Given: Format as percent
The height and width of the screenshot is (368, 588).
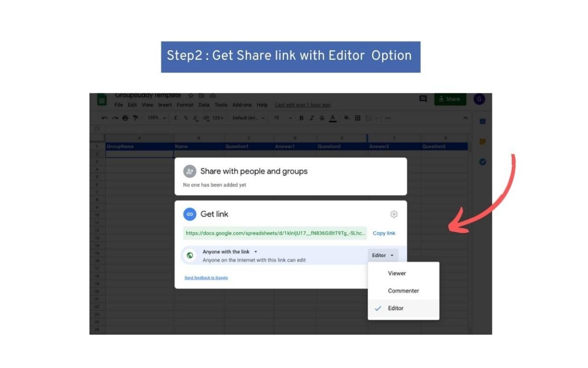Looking at the screenshot, I should (186, 118).
